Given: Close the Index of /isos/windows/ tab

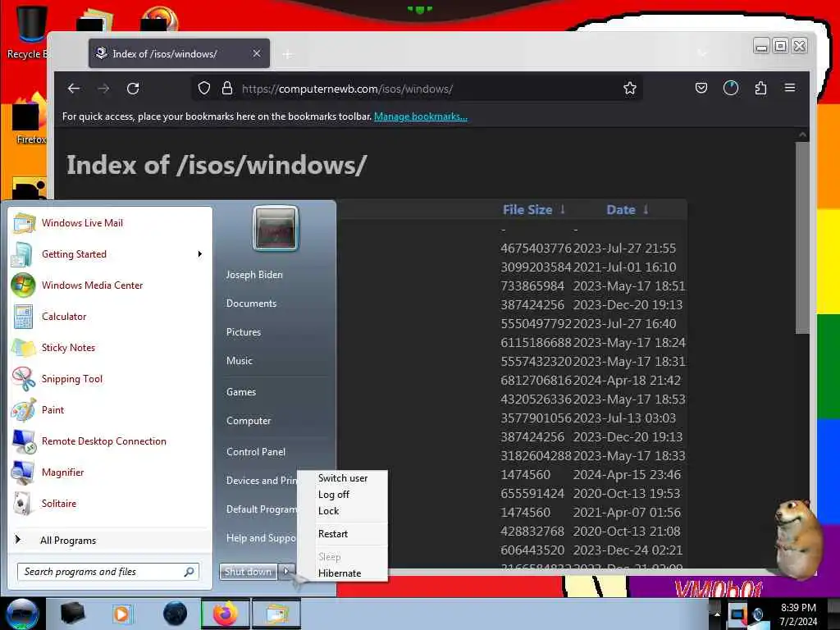Looking at the screenshot, I should tap(257, 53).
